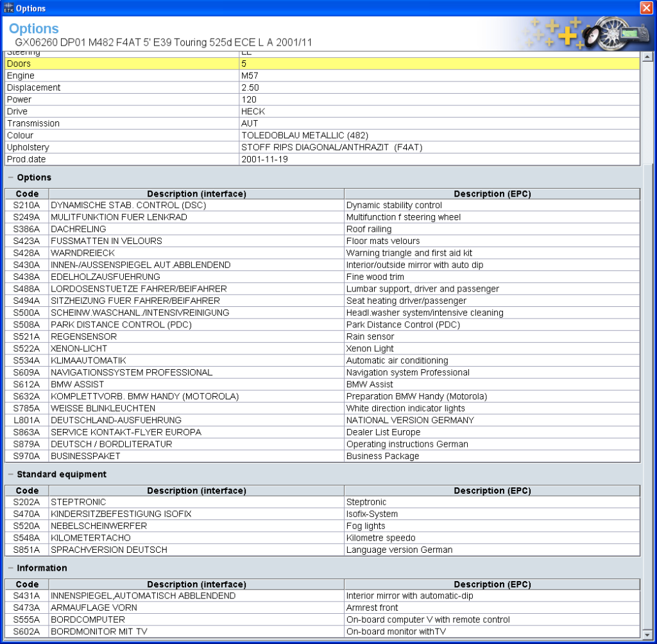Close the Options window

[646, 8]
